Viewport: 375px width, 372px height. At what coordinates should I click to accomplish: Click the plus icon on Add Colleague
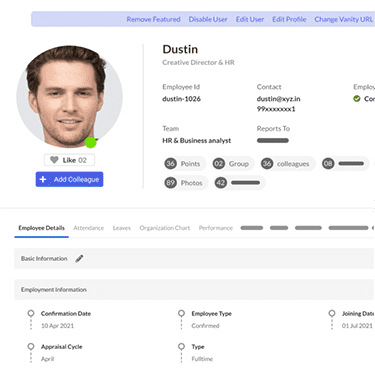tap(43, 179)
